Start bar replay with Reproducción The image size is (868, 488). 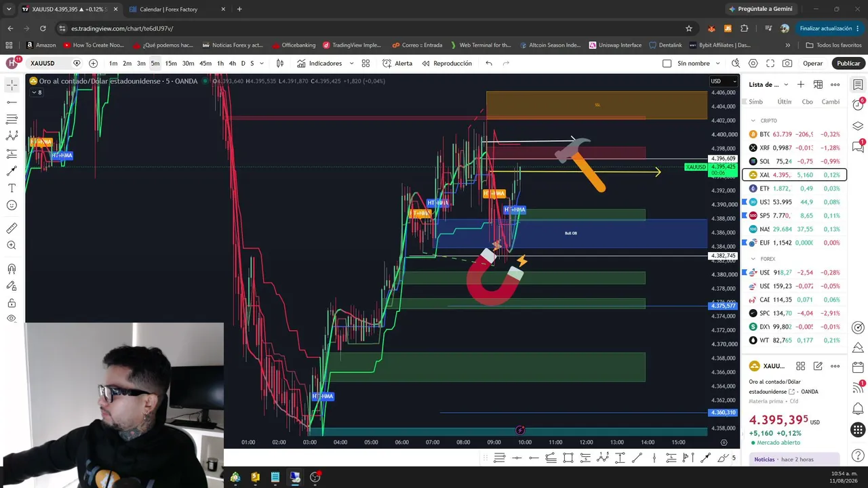[447, 63]
